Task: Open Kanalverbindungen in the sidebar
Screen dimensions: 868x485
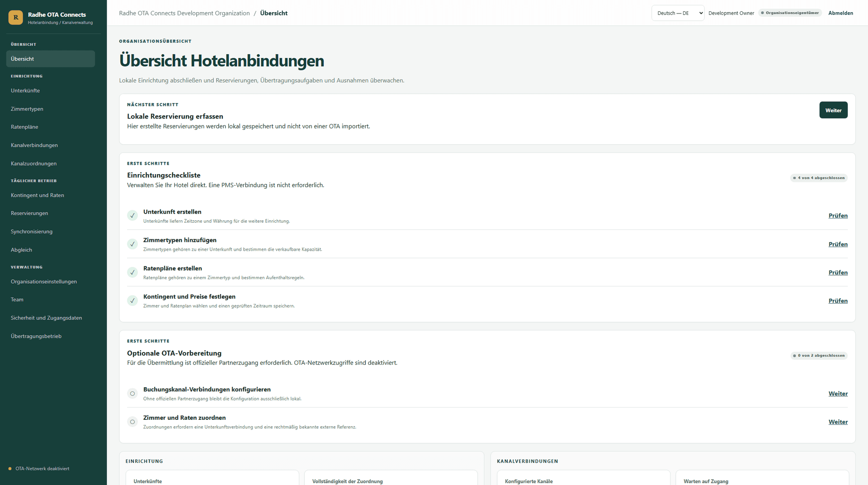Action: 51,145
